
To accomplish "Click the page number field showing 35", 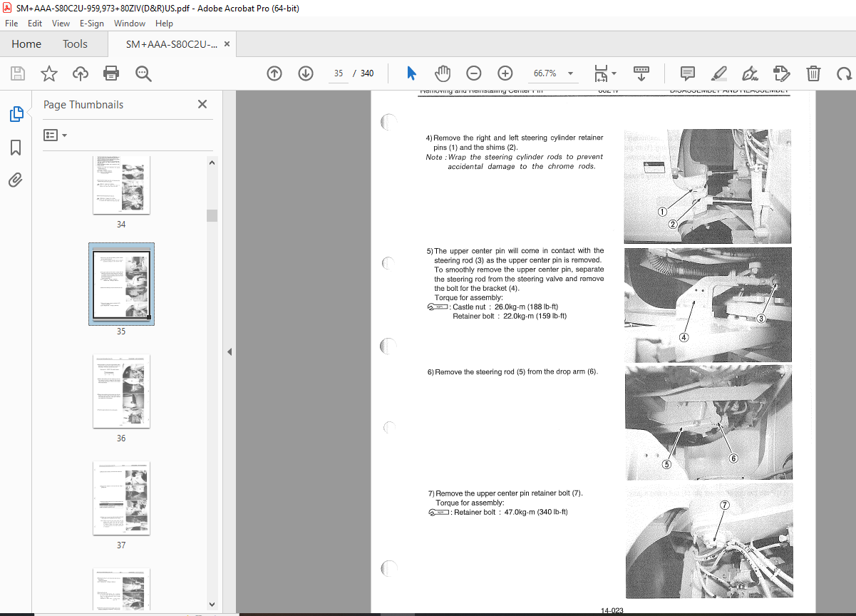I will click(339, 73).
